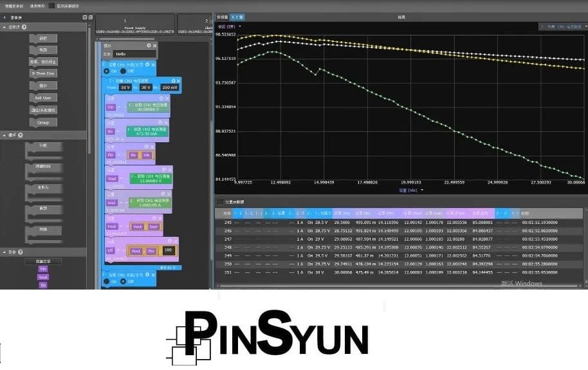This screenshot has width=588, height=370.
Task: Open gear icon on the Eff calculation block
Action: coord(170,241)
